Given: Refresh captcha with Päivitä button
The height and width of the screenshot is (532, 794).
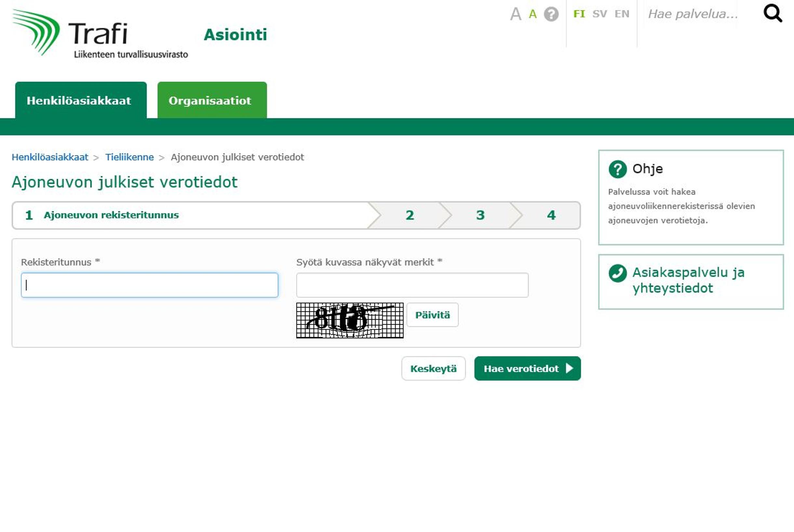Looking at the screenshot, I should [432, 315].
